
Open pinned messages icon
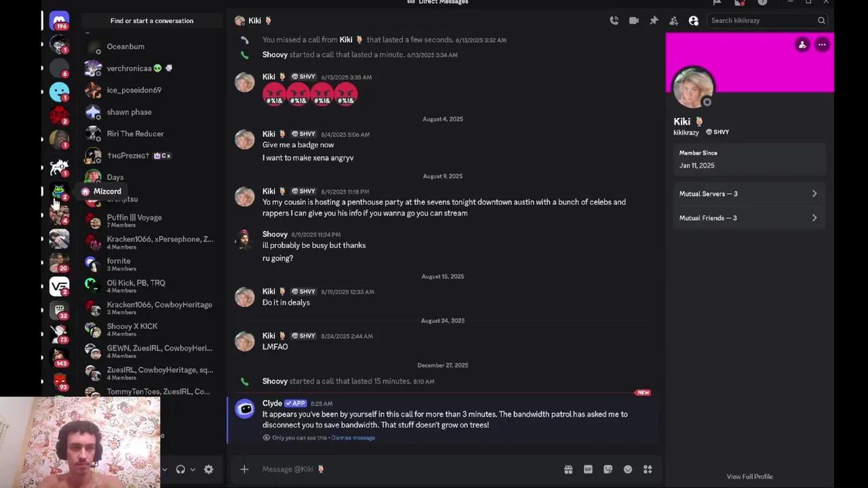click(x=654, y=20)
